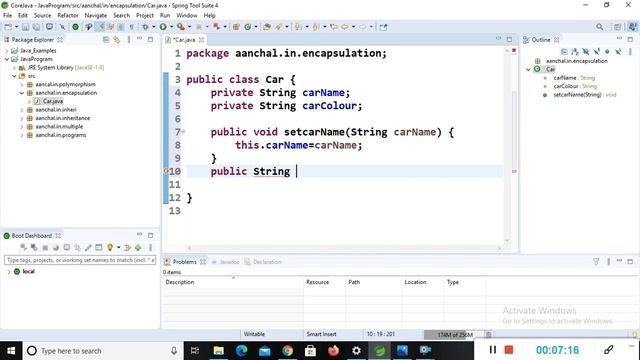The height and width of the screenshot is (360, 640).
Task: Expand aancal.in.polymorphism package
Action: click(x=22, y=84)
